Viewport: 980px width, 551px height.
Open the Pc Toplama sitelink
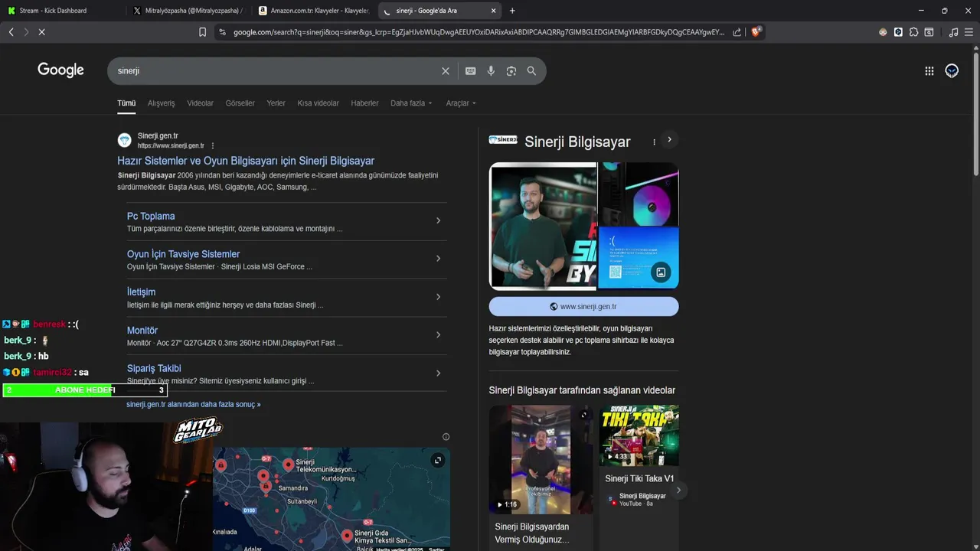point(151,217)
